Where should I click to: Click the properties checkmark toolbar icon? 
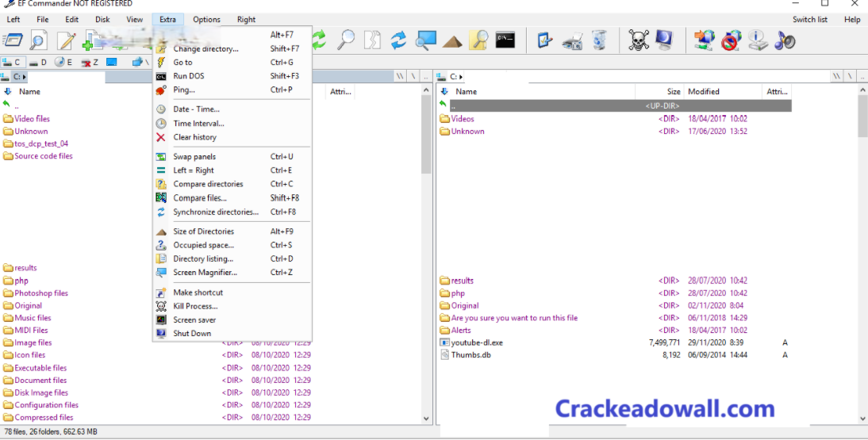545,40
